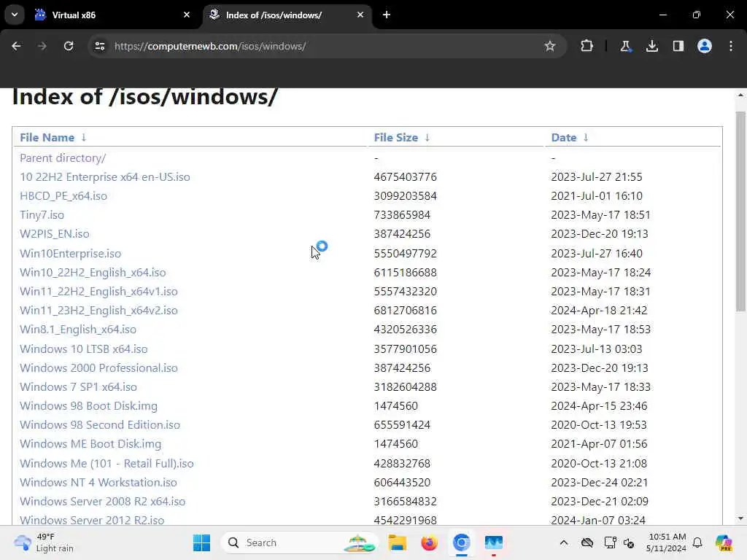Open the weather widget showing 49°F
This screenshot has width=747, height=560.
click(x=44, y=542)
